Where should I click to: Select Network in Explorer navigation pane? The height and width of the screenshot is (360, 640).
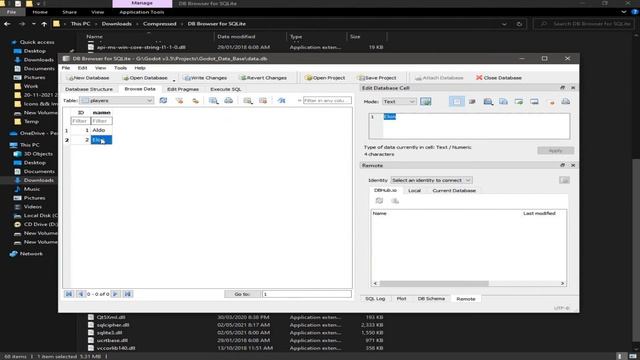pos(31,253)
